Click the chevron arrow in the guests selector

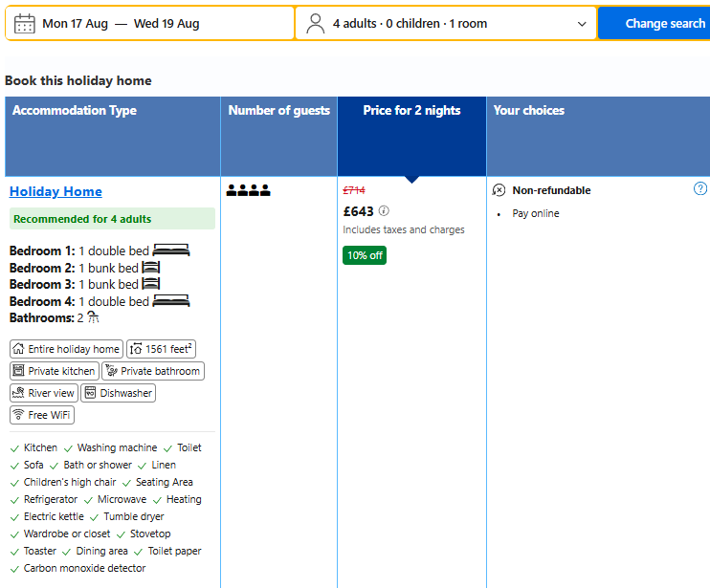coord(582,24)
